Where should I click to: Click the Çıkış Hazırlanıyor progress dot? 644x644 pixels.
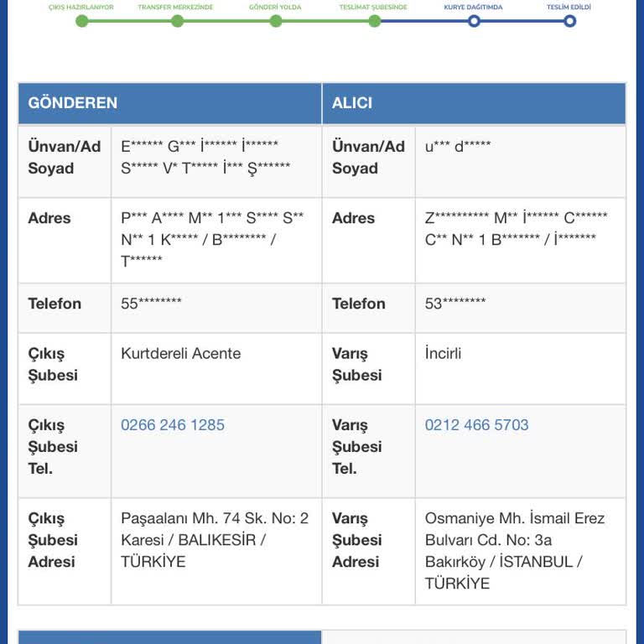(82, 21)
